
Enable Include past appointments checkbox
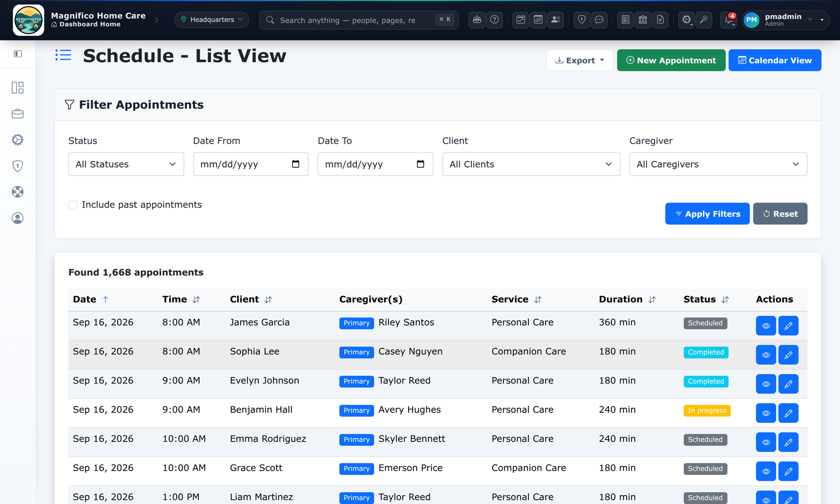coord(73,205)
